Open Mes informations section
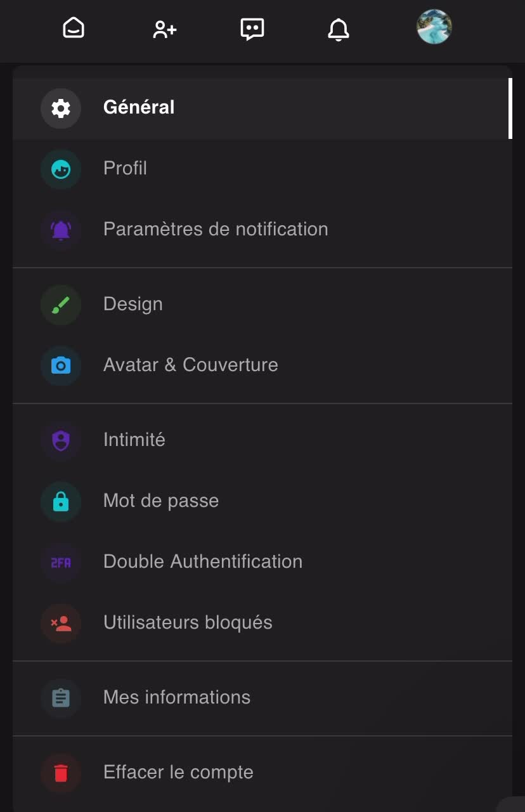This screenshot has height=812, width=525. coord(176,697)
